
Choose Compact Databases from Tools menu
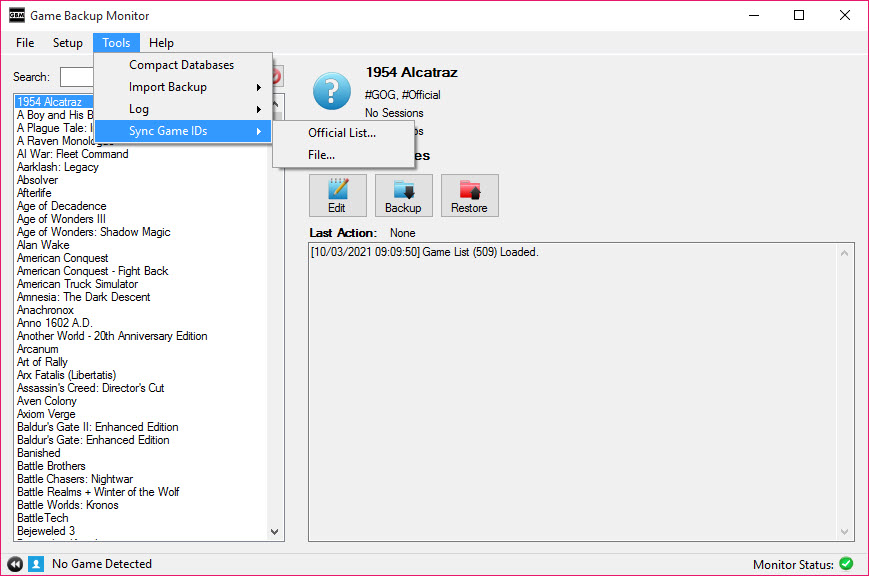click(183, 65)
